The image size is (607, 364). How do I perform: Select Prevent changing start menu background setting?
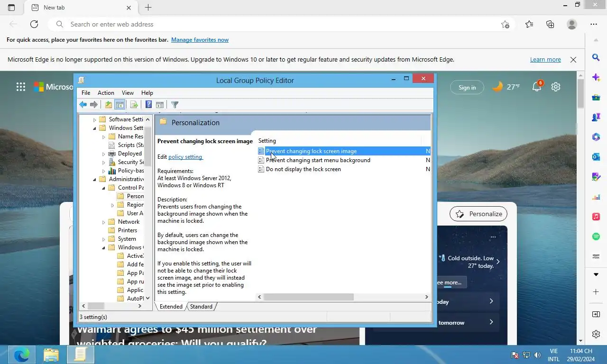pos(318,160)
